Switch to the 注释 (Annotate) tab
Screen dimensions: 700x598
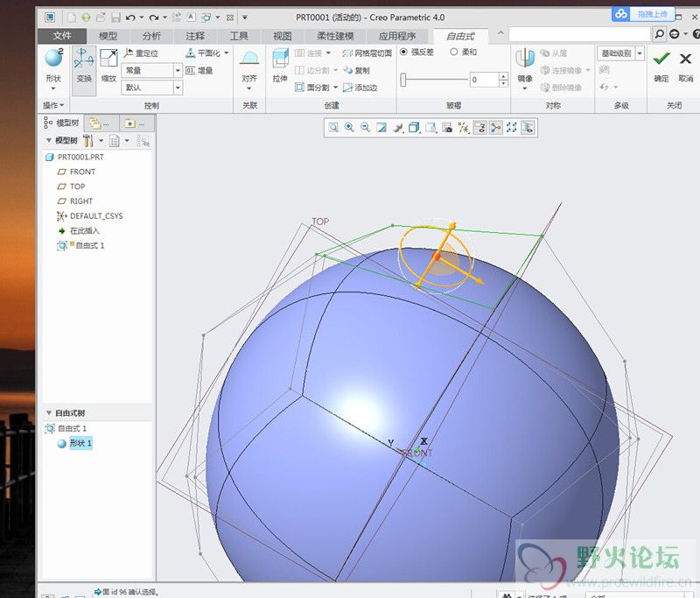point(195,36)
